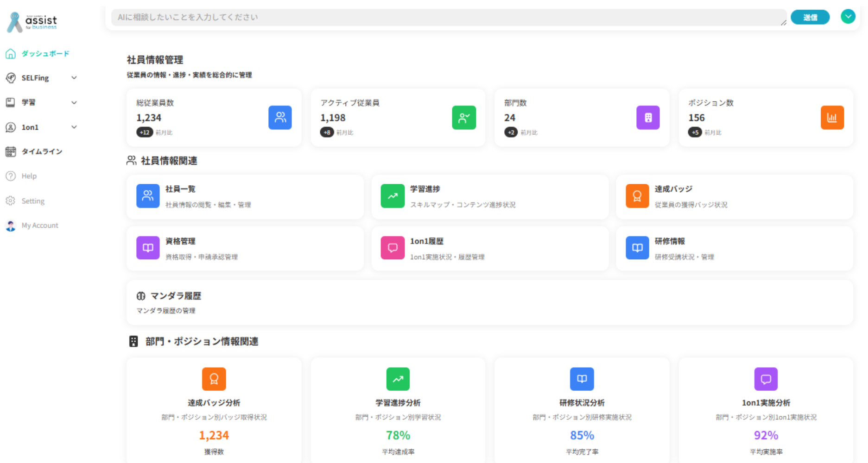Click the orange 1,234 獲得数 value

(214, 435)
